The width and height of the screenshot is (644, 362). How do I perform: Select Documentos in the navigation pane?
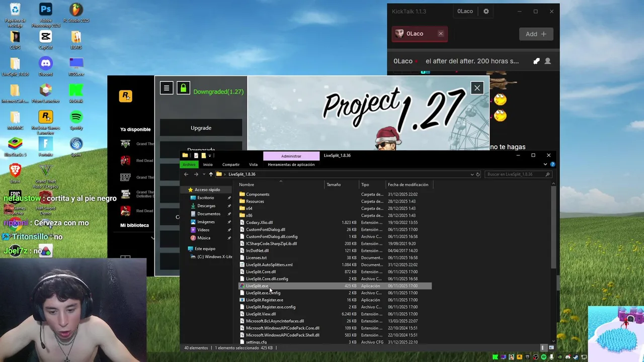click(x=209, y=214)
